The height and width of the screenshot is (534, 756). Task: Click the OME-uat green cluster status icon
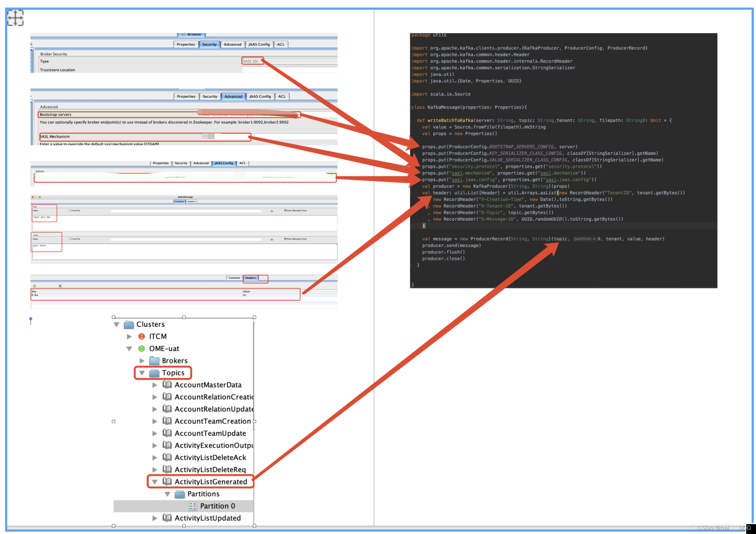coord(142,348)
